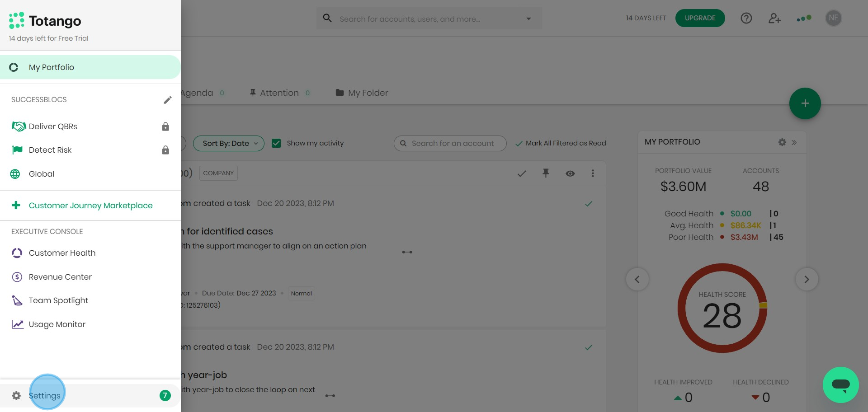The width and height of the screenshot is (868, 412).
Task: Toggle the eye watch icon on card
Action: coord(570,173)
